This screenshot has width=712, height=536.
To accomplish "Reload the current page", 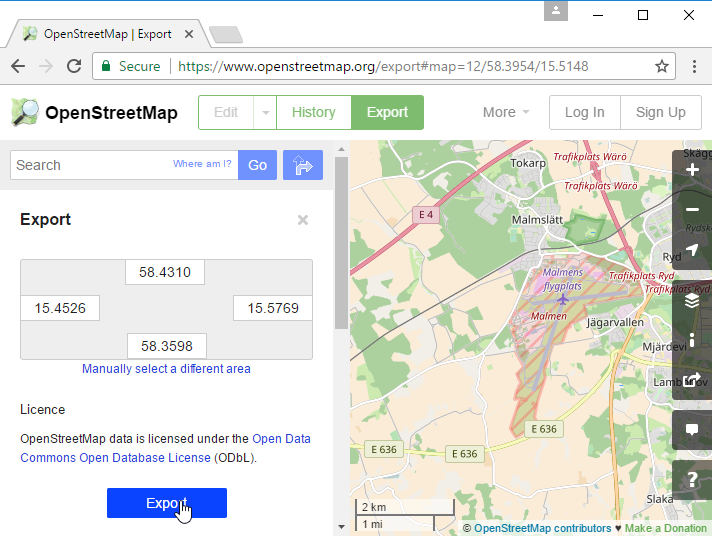I will (74, 66).
